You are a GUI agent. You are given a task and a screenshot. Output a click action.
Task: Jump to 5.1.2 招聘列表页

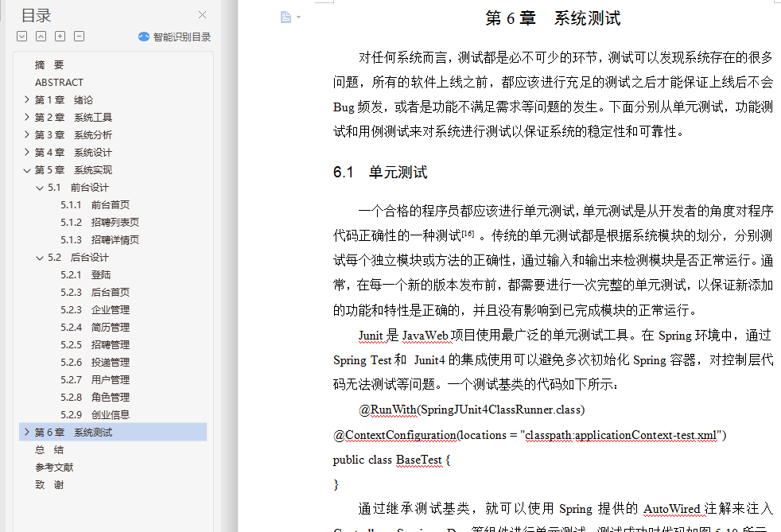click(99, 222)
